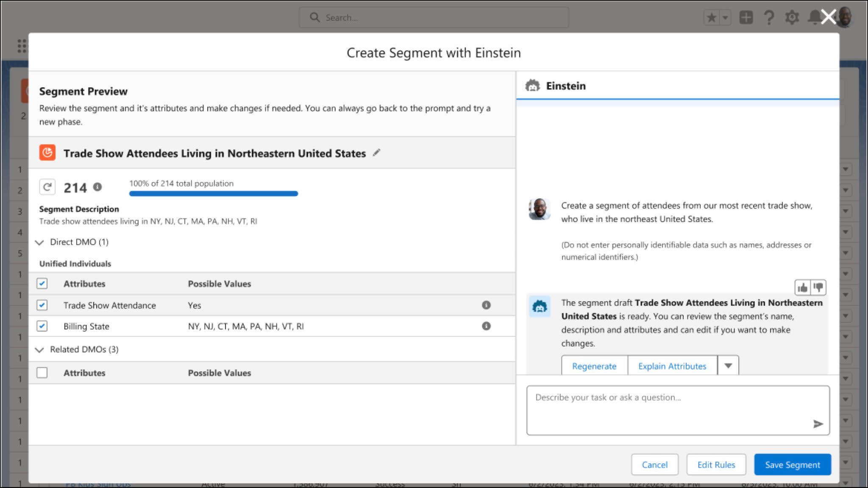
Task: Click the Billing State attribute text
Action: pyautogui.click(x=86, y=327)
